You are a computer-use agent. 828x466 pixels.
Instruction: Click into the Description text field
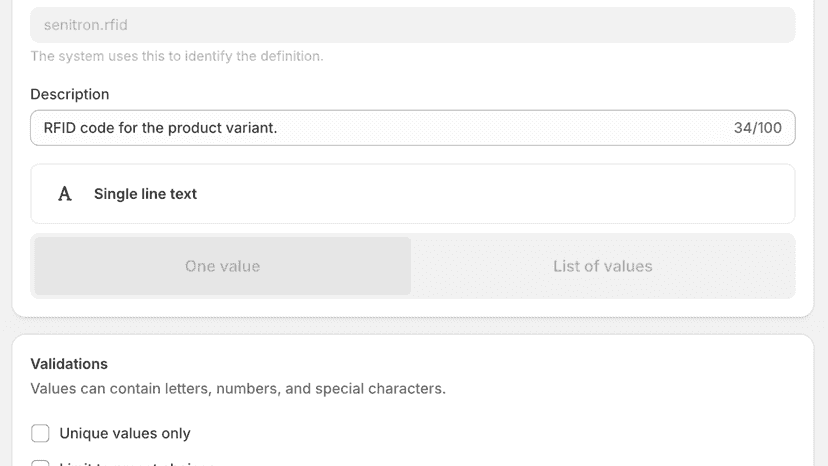pos(412,128)
